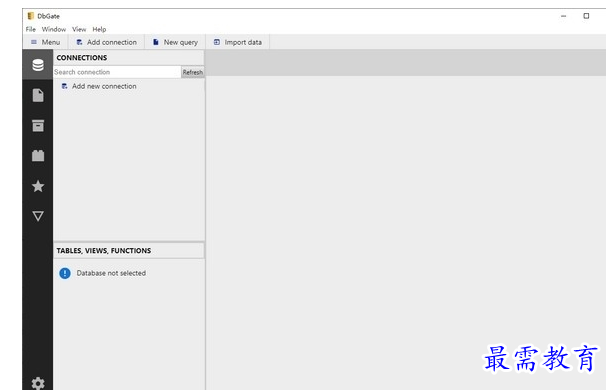Open the triangle cell data sidebar icon
This screenshot has width=606, height=390.
pyautogui.click(x=38, y=216)
